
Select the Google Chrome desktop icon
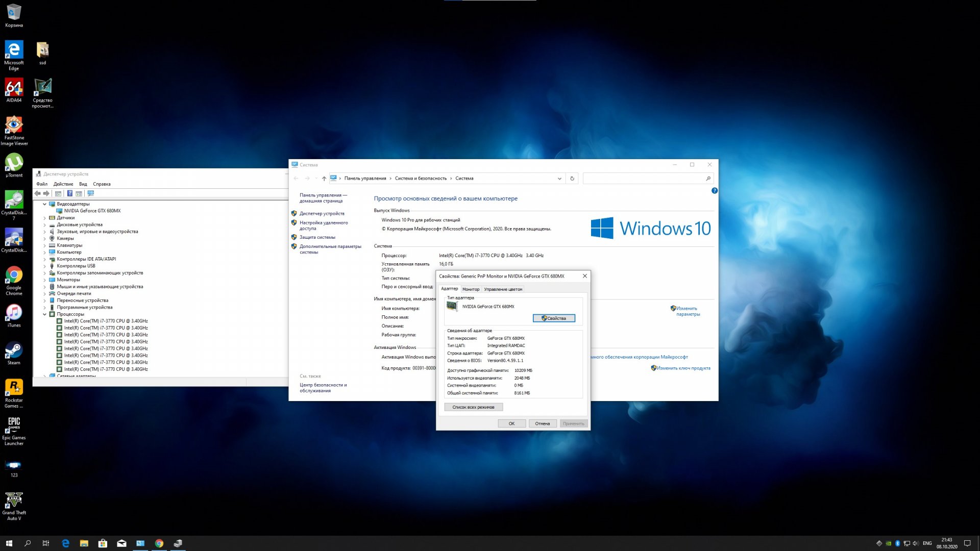point(14,281)
